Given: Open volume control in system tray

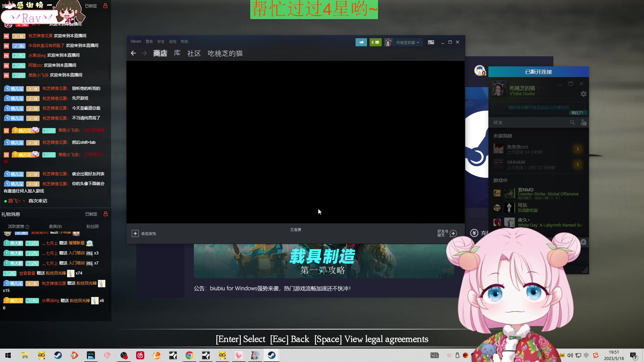Looking at the screenshot, I should click(x=570, y=355).
